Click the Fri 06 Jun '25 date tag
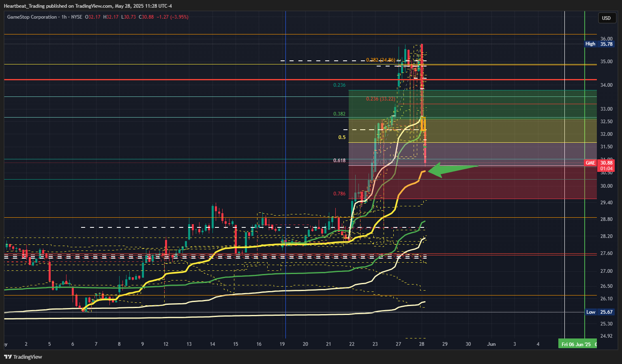The image size is (622, 364). 577,344
